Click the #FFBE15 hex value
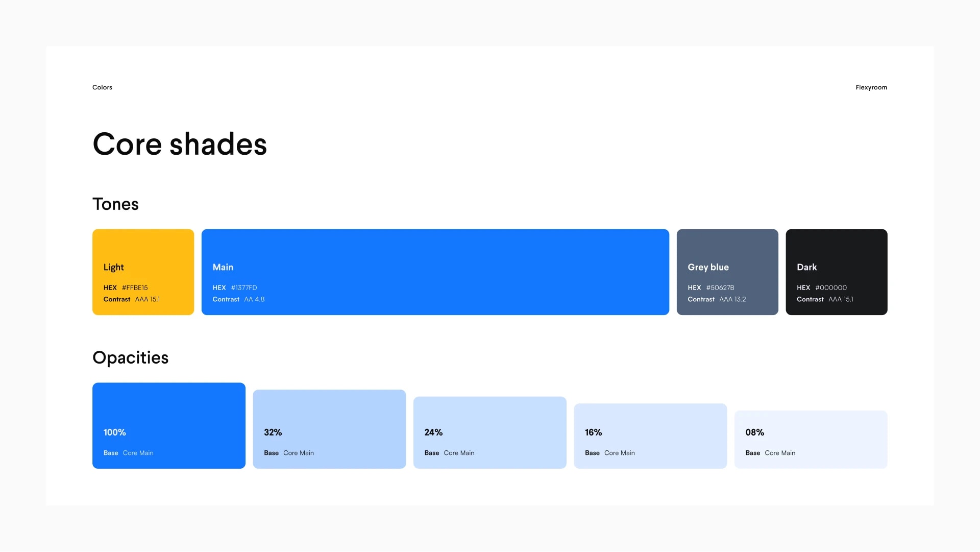 135,288
